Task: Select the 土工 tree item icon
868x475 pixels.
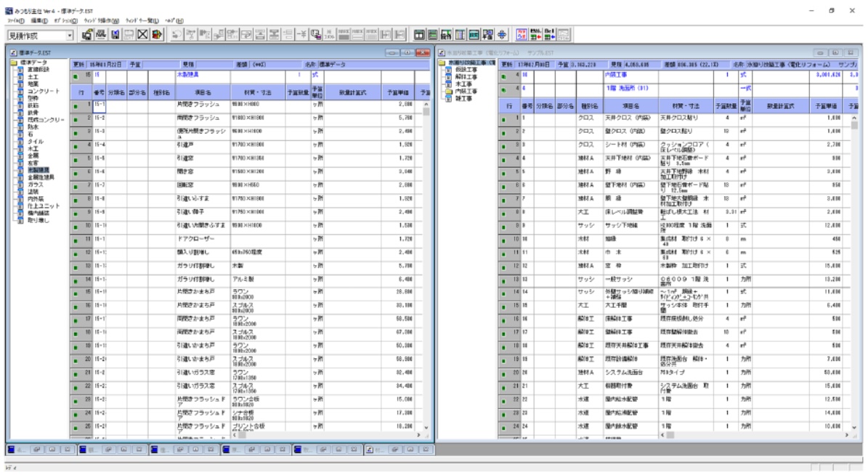Action: pyautogui.click(x=20, y=77)
